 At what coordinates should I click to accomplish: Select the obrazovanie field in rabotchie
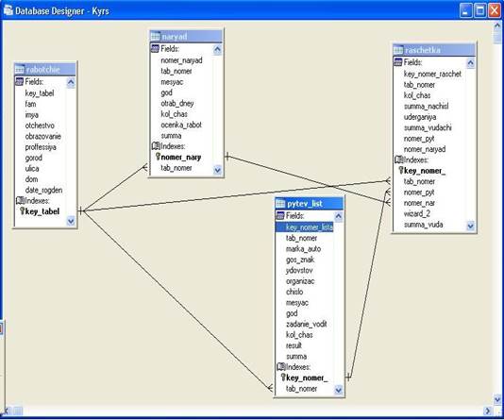tap(43, 136)
